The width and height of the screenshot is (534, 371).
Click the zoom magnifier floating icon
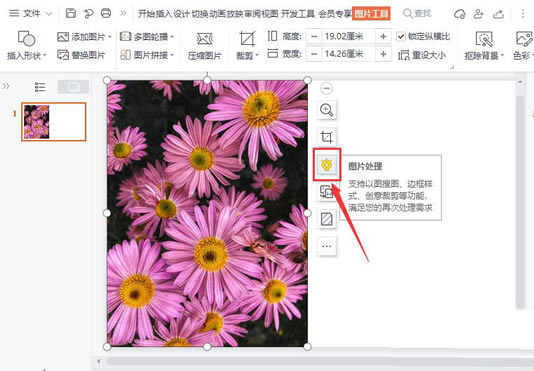[327, 110]
